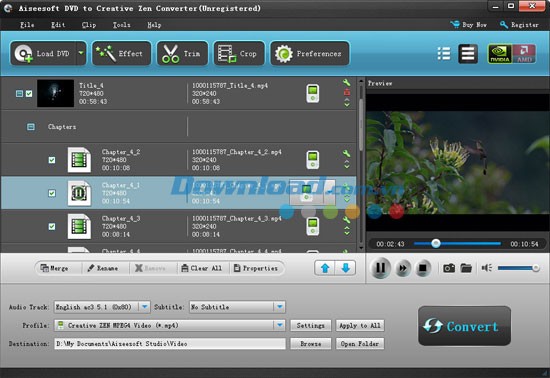Click the fast forward playback button

403,268
